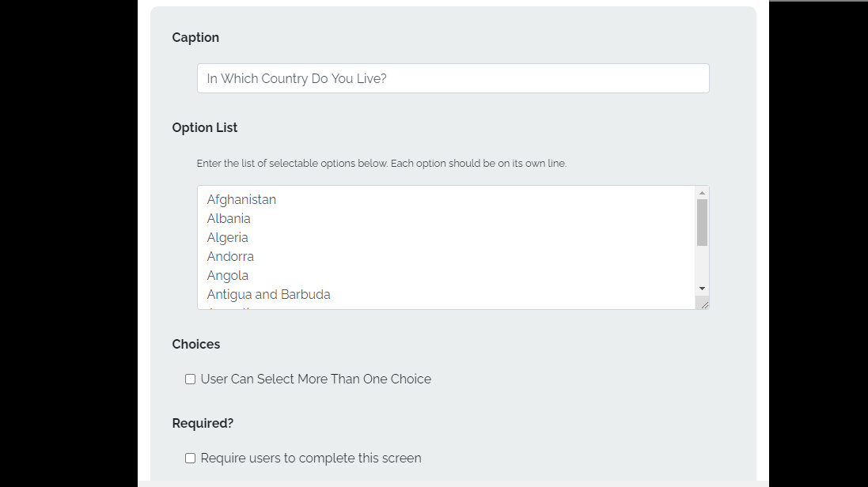Click the scrollbar track below the thumb
The height and width of the screenshot is (487, 868).
702,265
